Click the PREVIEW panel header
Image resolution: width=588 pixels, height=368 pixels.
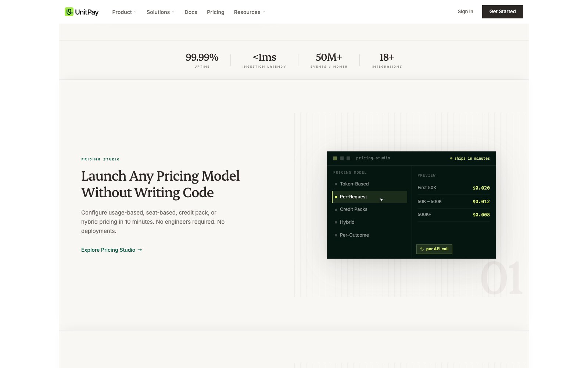[x=426, y=176]
